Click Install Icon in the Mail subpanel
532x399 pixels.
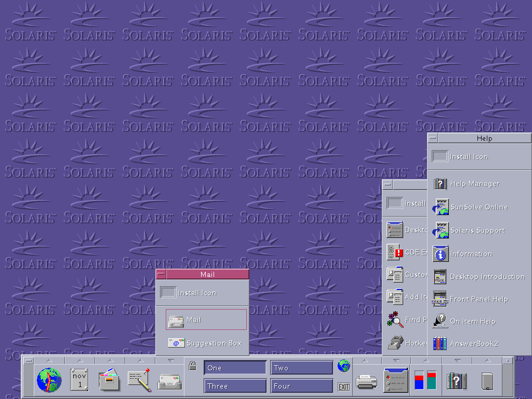188,292
